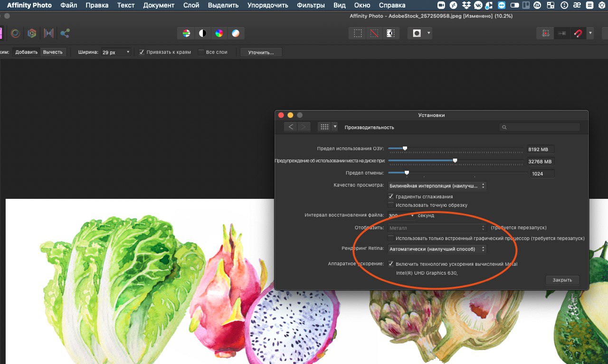608x364 pixels.
Task: Open the Quick Mask options arrow
Action: 428,33
